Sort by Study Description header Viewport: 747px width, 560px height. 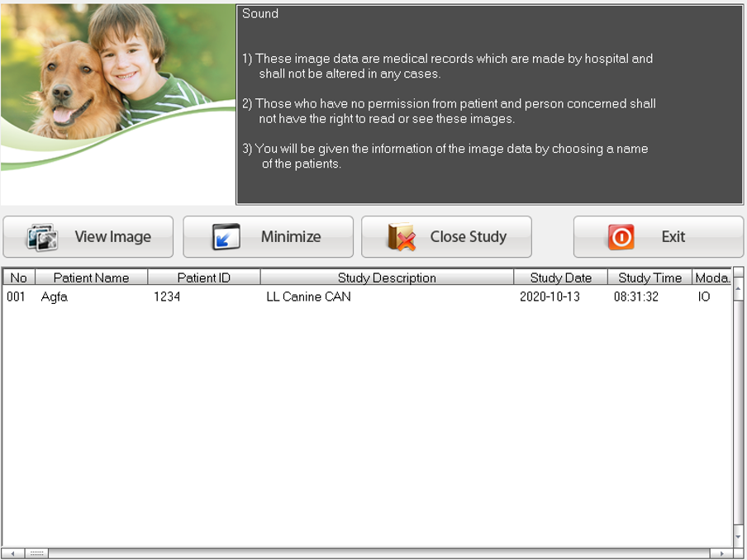point(388,278)
